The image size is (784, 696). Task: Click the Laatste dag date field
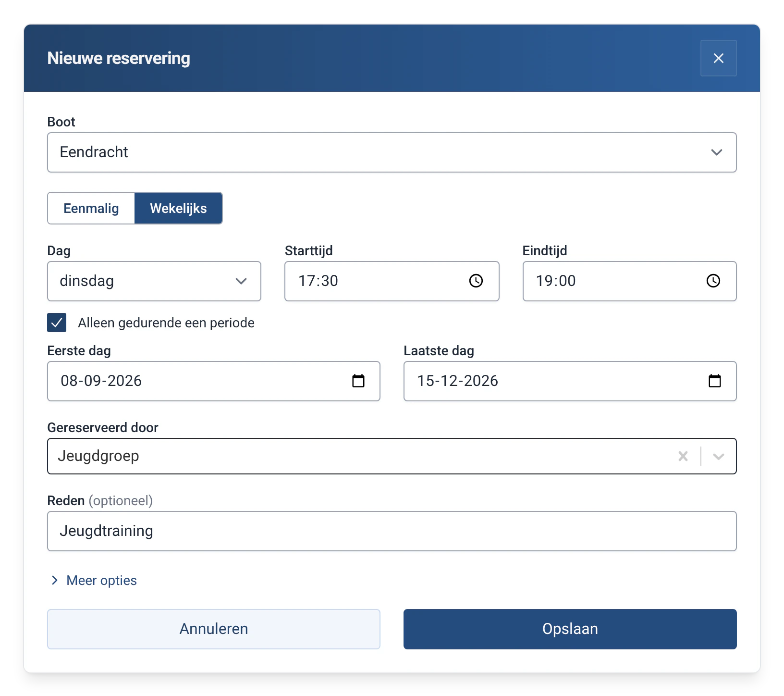tap(570, 381)
